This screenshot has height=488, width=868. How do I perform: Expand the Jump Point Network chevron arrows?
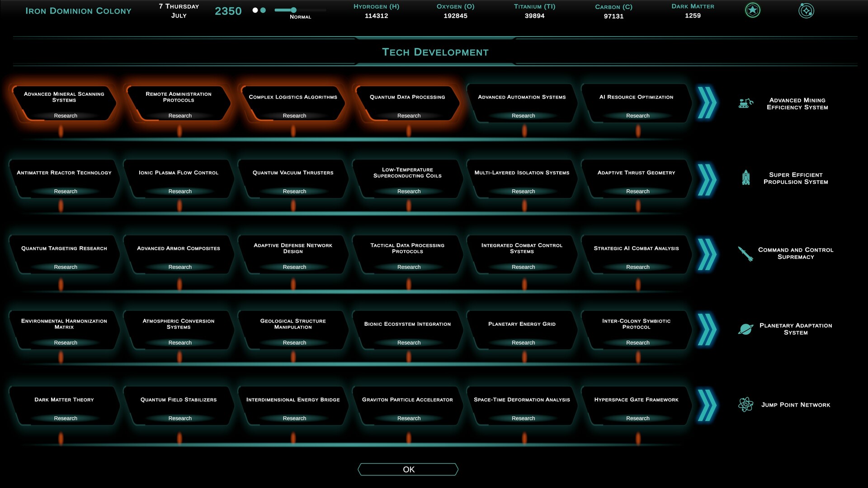pyautogui.click(x=707, y=404)
